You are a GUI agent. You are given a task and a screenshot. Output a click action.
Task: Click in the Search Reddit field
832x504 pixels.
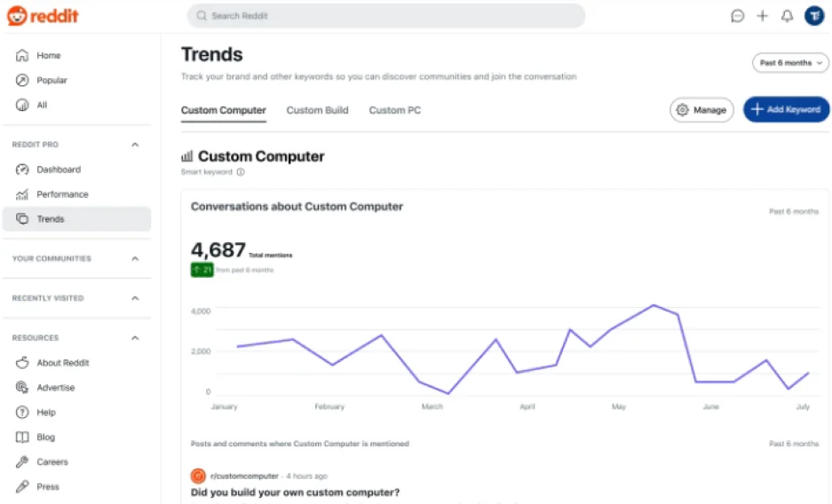[386, 16]
